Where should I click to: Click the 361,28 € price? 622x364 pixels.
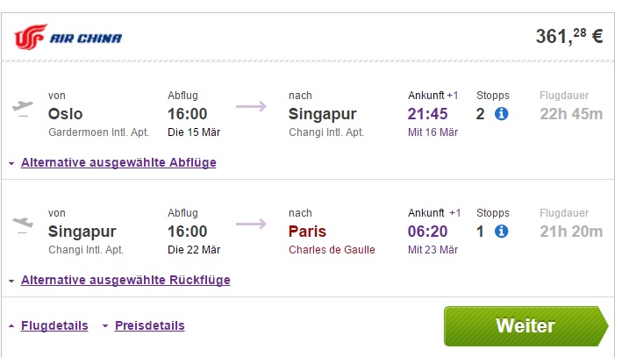coord(569,37)
